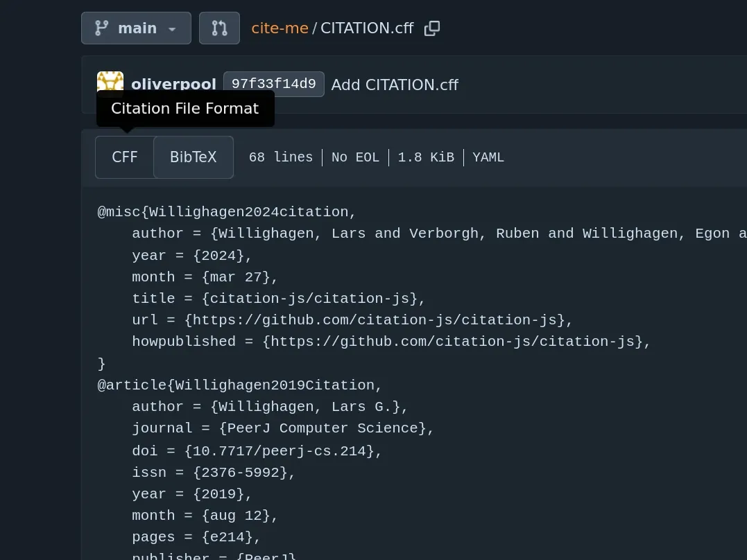The width and height of the screenshot is (747, 560).
Task: Toggle citation display back to CFF
Action: (x=124, y=157)
